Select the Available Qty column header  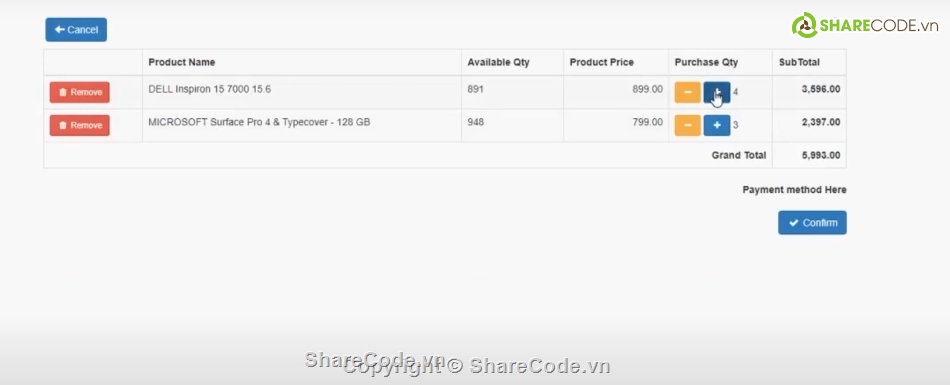[499, 62]
